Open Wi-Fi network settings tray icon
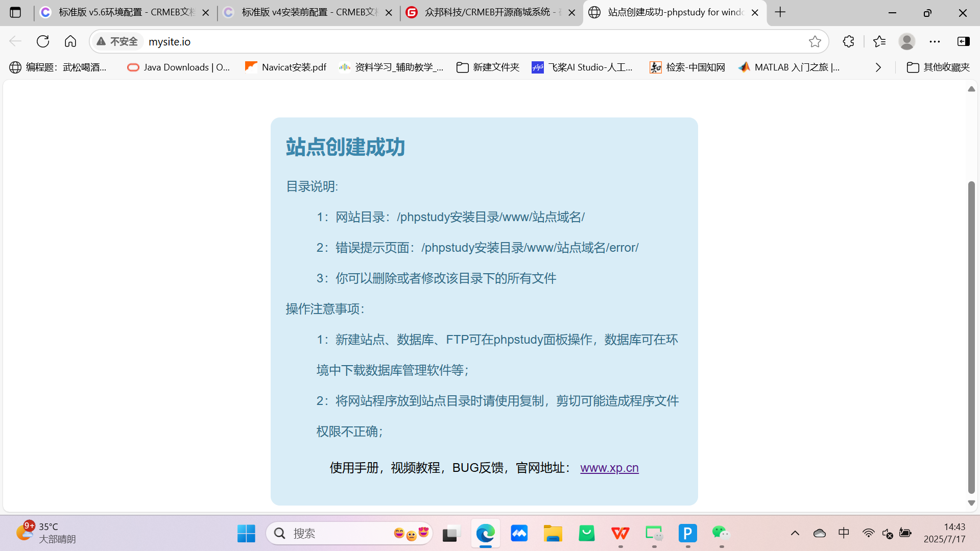The height and width of the screenshot is (551, 980). click(x=868, y=533)
